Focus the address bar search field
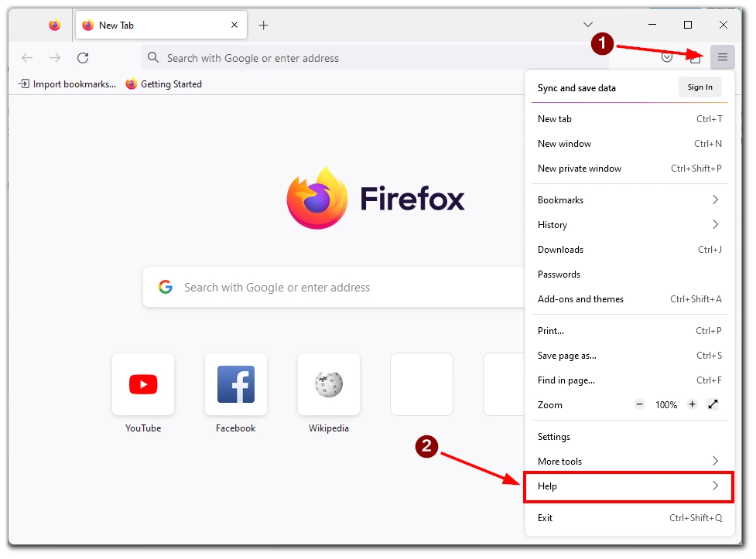Screen dimensions: 756x559 click(x=376, y=58)
